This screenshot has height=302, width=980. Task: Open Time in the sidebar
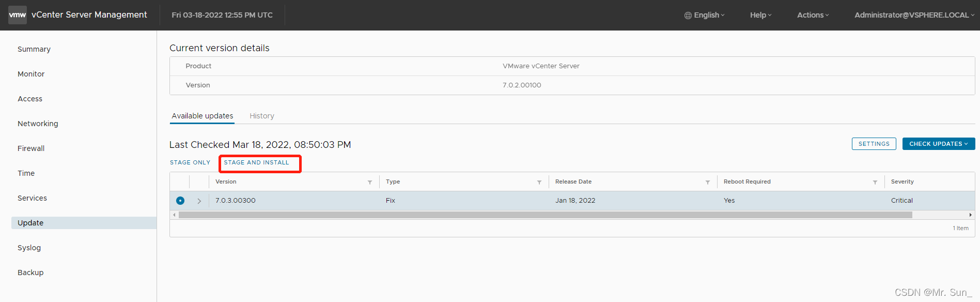(26, 173)
